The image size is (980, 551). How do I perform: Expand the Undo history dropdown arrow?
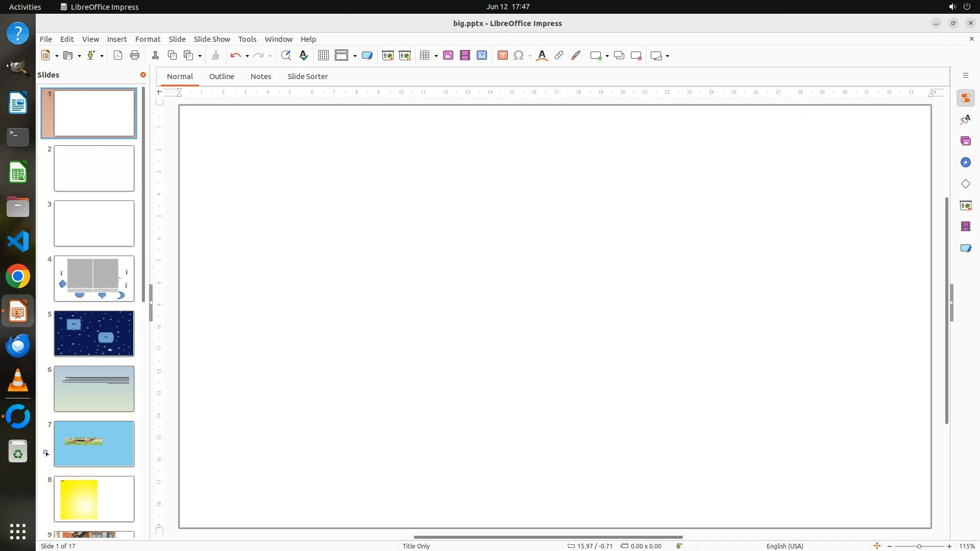tap(247, 56)
